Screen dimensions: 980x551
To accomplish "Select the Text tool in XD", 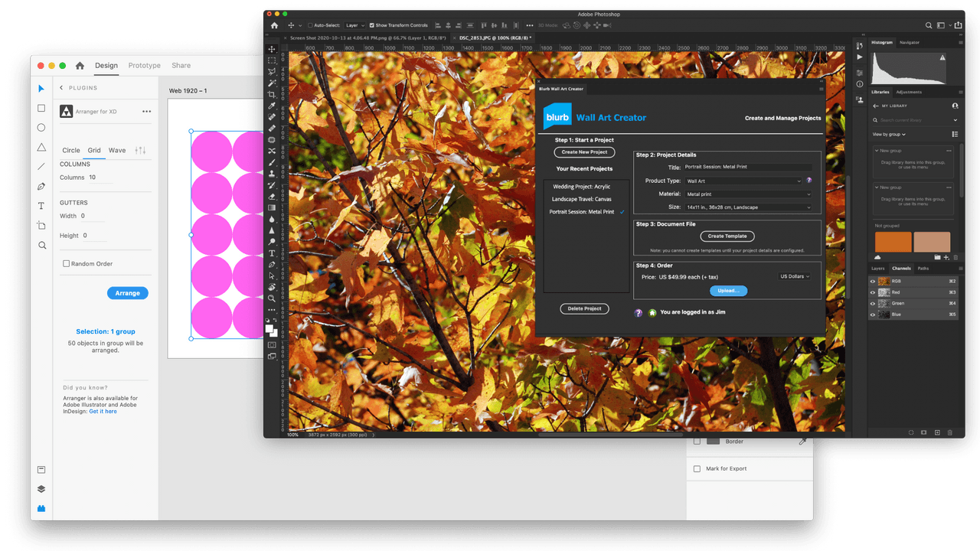I will click(x=41, y=206).
